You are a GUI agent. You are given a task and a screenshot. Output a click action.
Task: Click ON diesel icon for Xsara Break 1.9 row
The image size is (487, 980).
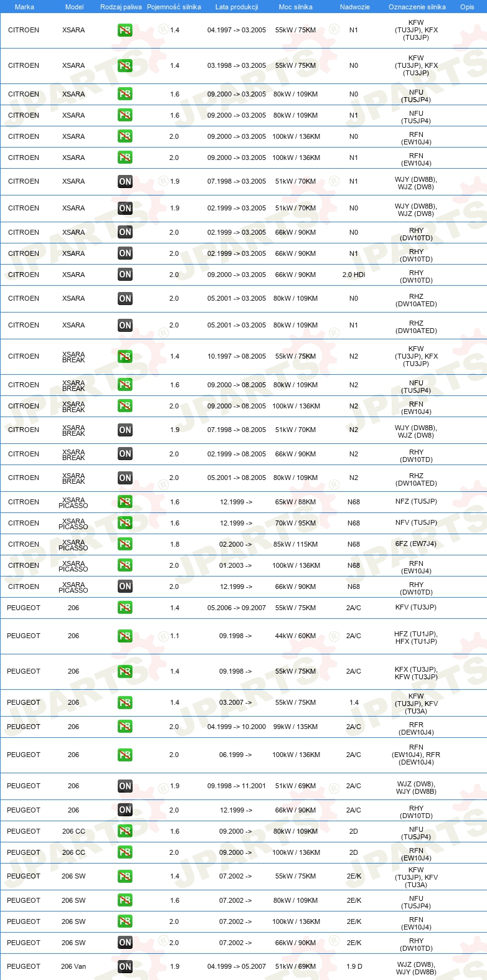coord(125,430)
